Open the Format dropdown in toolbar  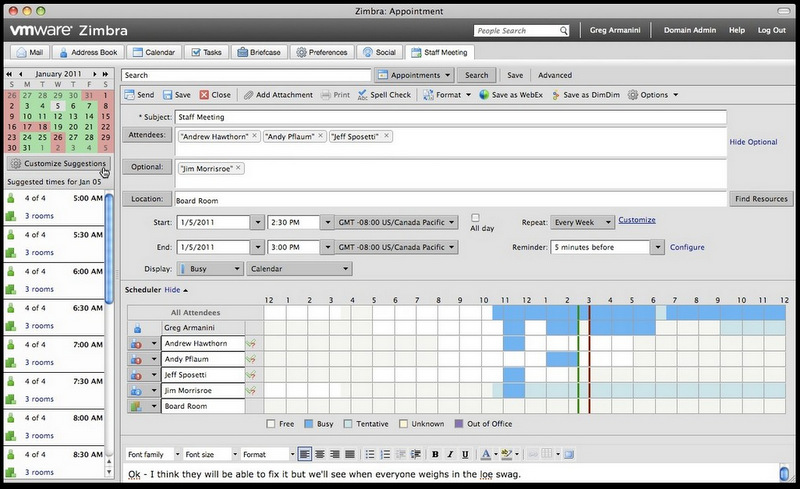(x=447, y=95)
